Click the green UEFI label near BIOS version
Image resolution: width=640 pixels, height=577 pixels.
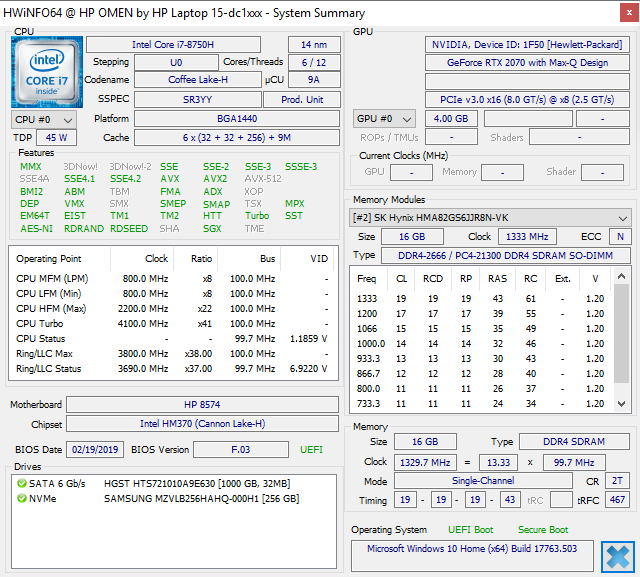(311, 450)
